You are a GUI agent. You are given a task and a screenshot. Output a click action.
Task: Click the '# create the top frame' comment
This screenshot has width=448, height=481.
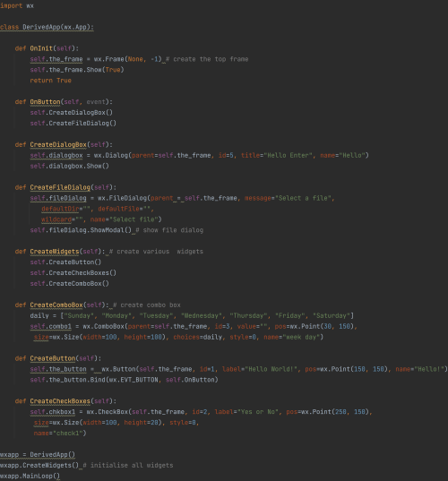207,59
